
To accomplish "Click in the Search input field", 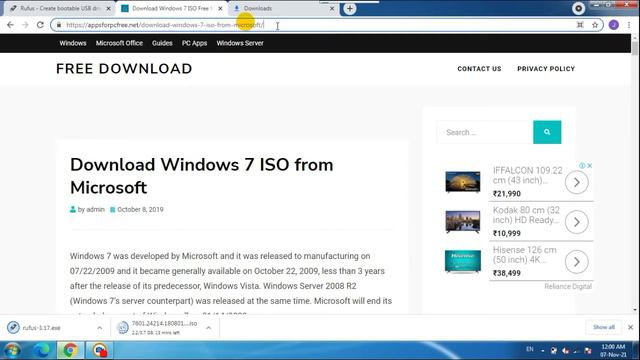I will tap(485, 132).
